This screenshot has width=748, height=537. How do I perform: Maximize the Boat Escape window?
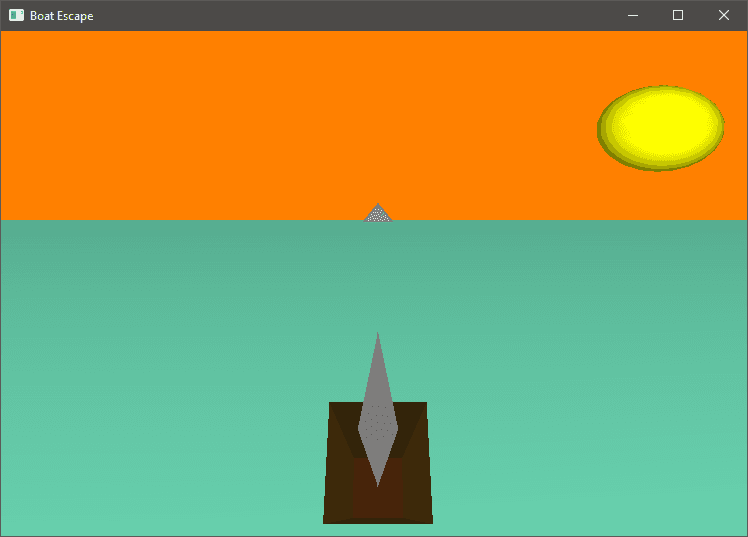[x=678, y=15]
